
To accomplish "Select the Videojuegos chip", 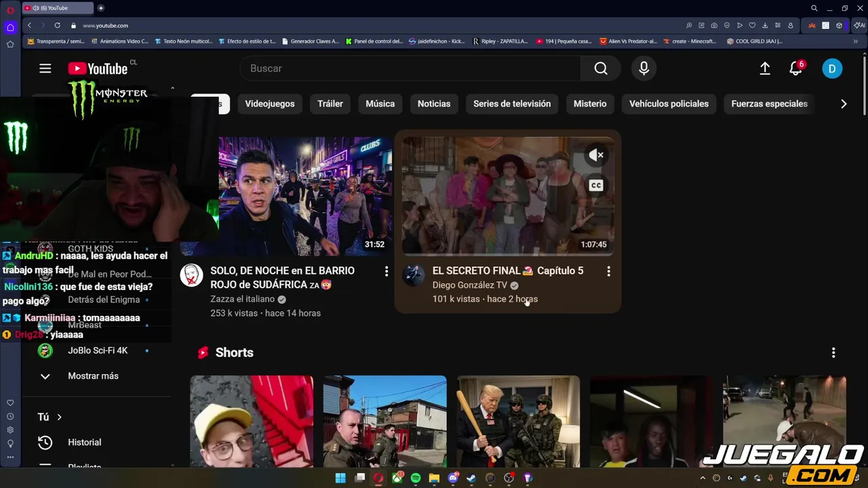I will (x=270, y=104).
